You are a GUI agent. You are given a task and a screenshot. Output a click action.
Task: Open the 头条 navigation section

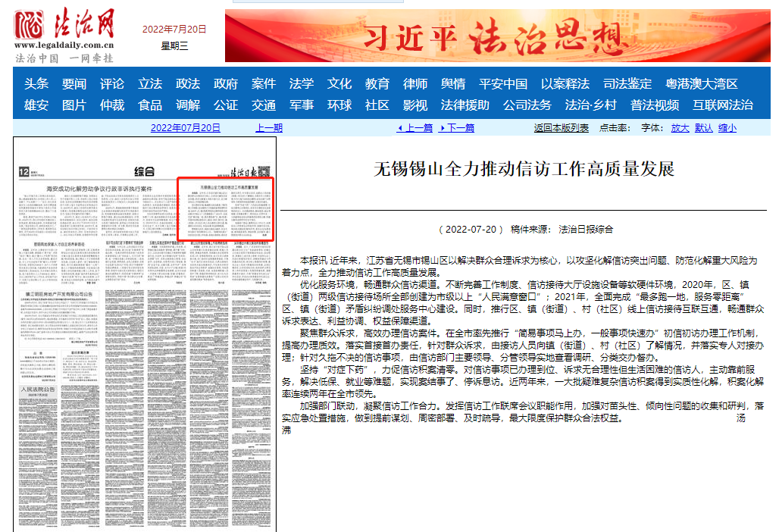(36, 83)
